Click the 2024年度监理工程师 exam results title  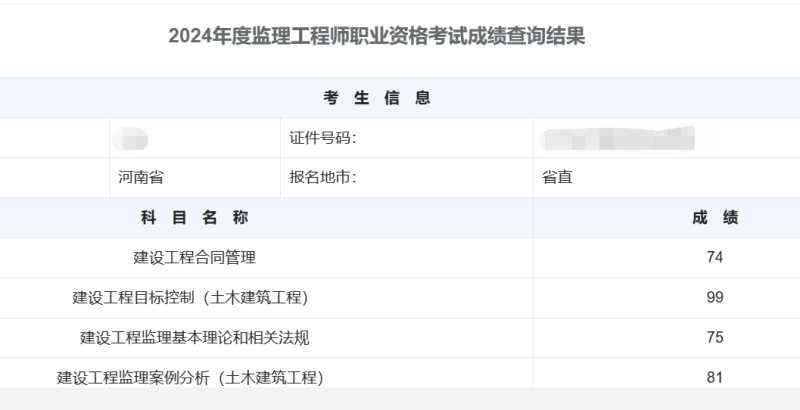377,37
